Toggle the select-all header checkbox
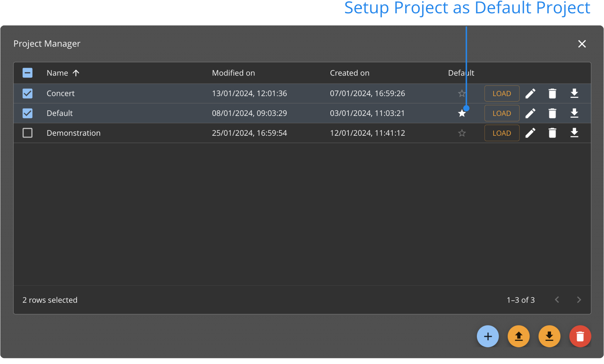This screenshot has height=364, width=604. pos(28,73)
